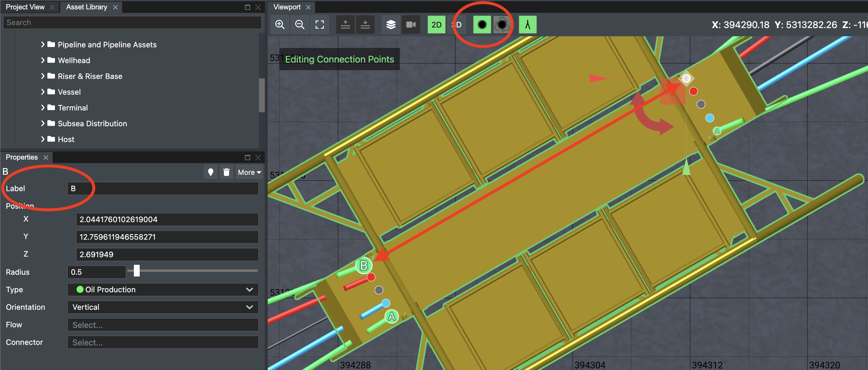The width and height of the screenshot is (868, 370).
Task: Click the small red horizontal axis arrowhead
Action: pyautogui.click(x=598, y=79)
